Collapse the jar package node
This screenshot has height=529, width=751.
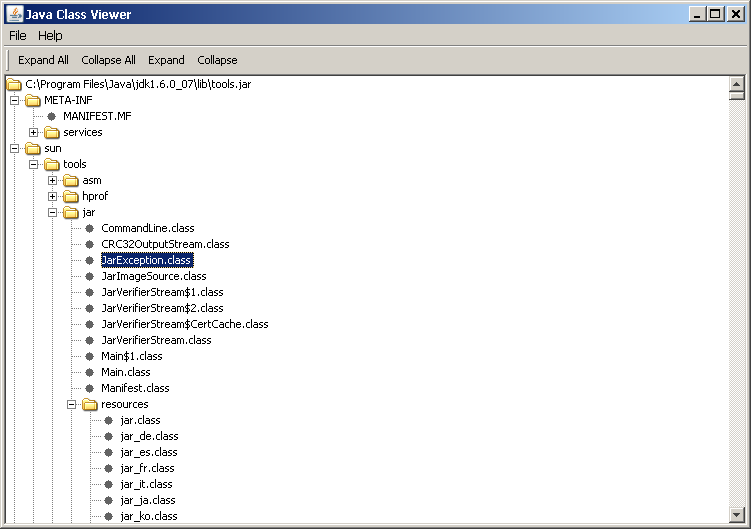click(x=52, y=212)
